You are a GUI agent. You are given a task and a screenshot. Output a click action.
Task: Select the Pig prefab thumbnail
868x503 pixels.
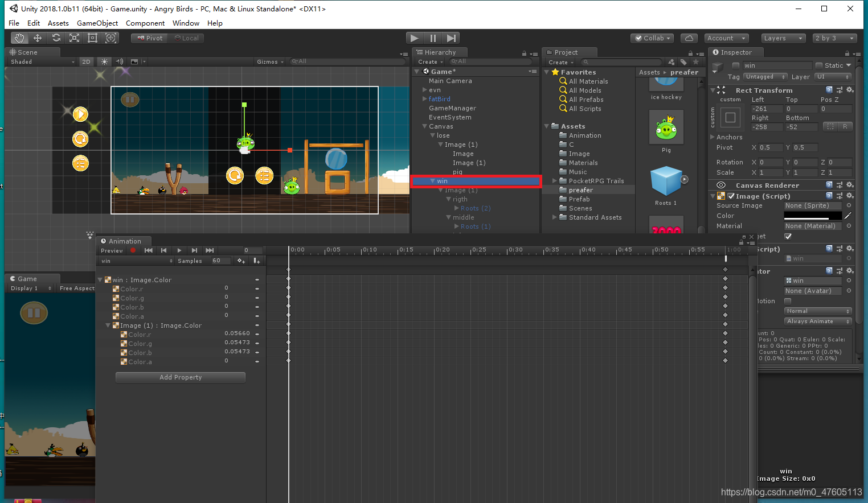pos(666,128)
